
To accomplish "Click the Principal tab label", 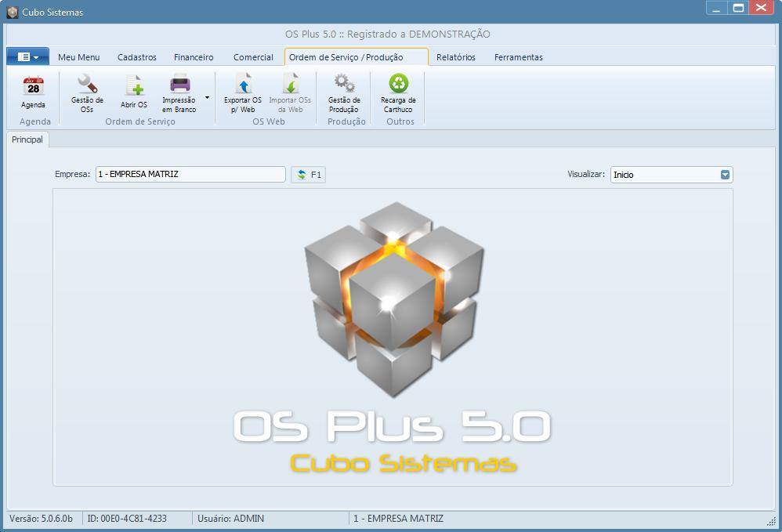I will coord(27,139).
